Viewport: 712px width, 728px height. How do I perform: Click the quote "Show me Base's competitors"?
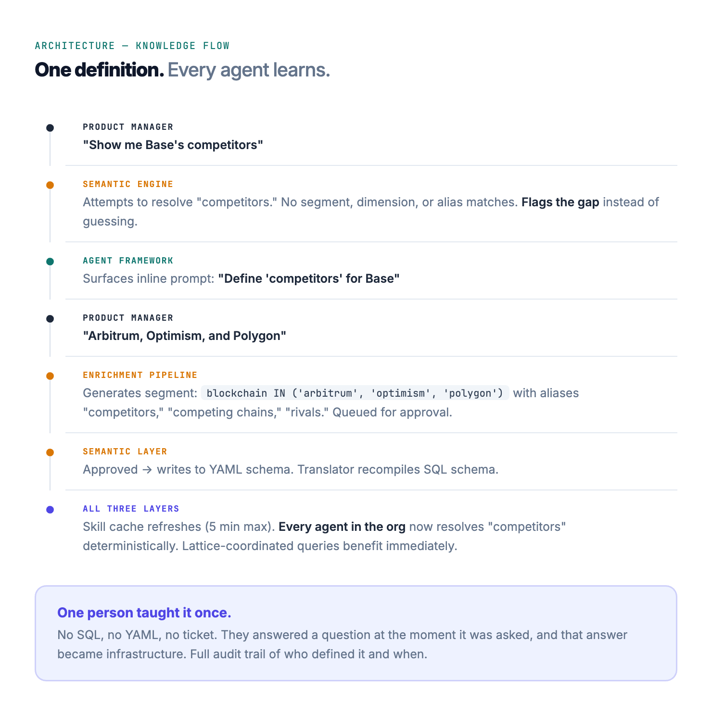tap(173, 145)
